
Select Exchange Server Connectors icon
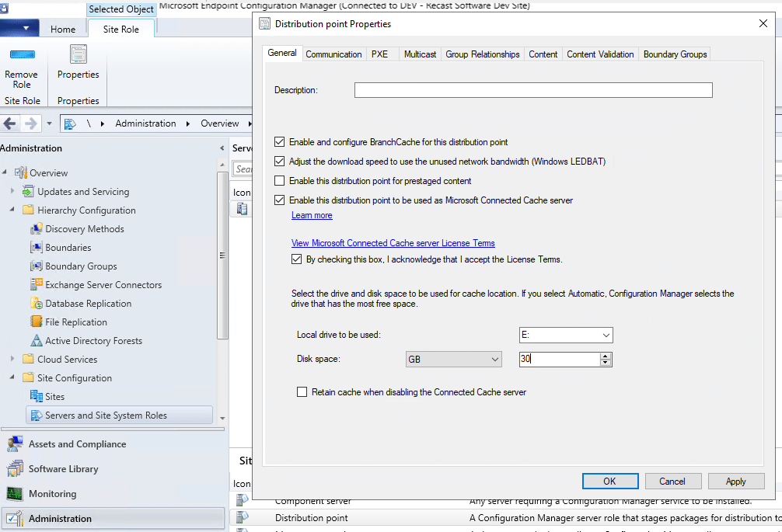tap(36, 285)
